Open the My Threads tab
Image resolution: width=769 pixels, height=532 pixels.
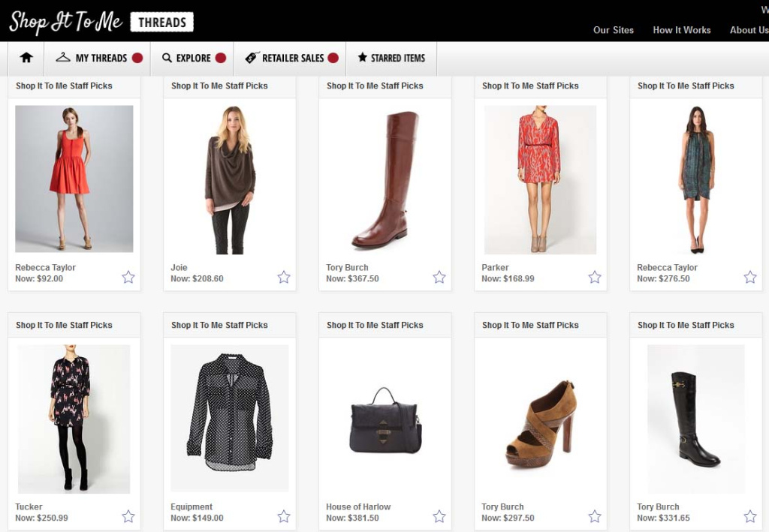coord(97,59)
